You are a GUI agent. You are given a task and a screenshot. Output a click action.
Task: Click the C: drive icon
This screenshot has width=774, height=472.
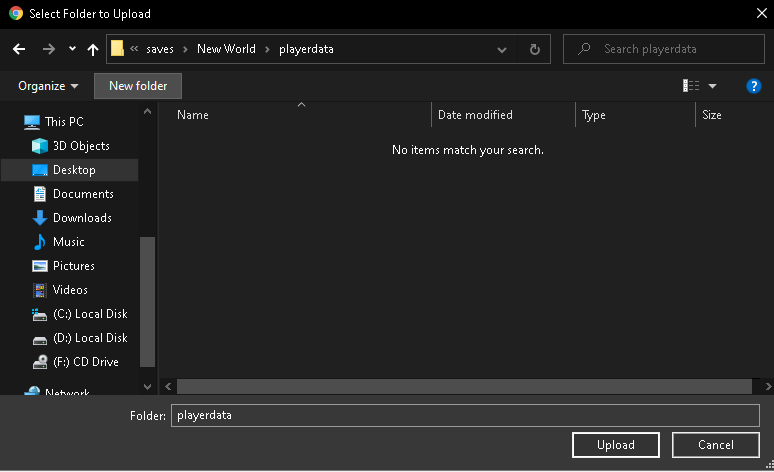tap(39, 315)
